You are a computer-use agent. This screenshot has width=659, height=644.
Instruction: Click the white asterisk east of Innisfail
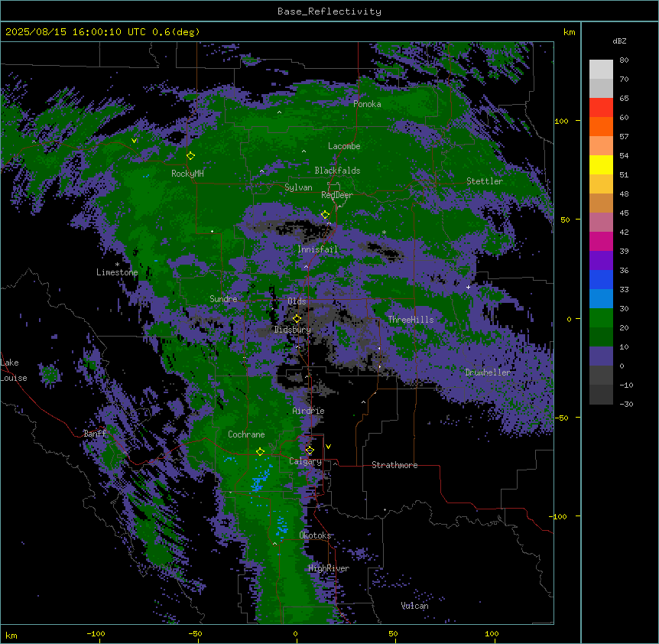384,233
